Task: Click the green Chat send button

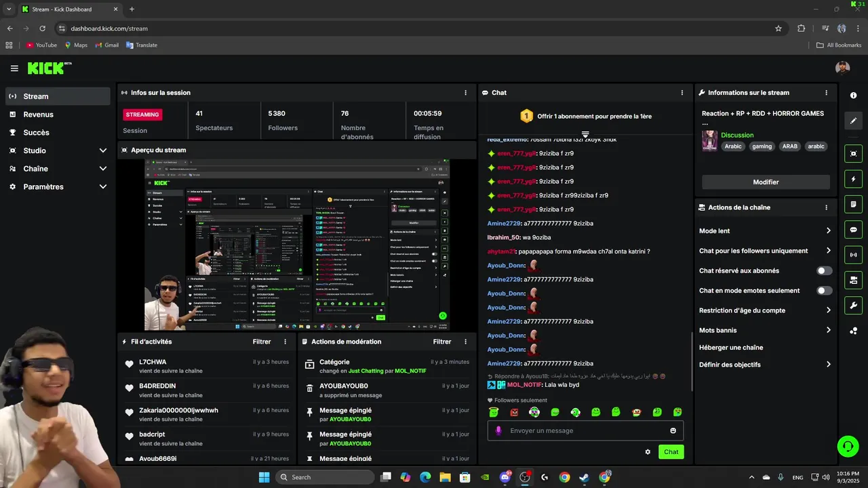Action: coord(671,452)
